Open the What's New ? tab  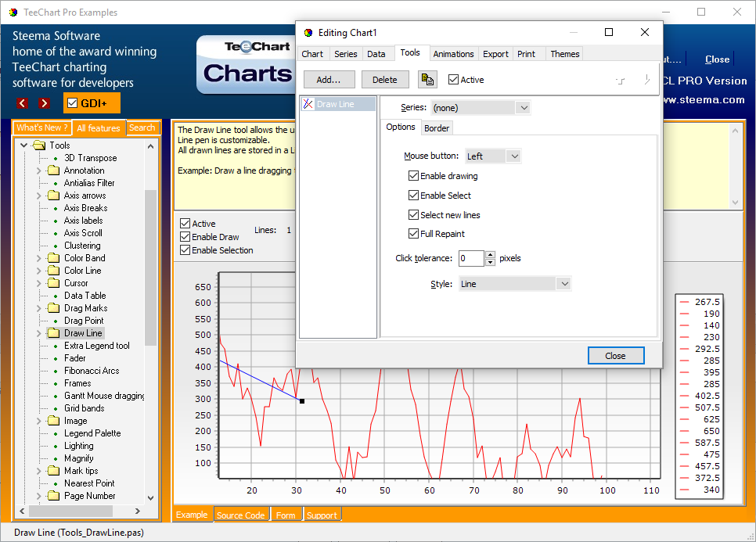tap(42, 127)
